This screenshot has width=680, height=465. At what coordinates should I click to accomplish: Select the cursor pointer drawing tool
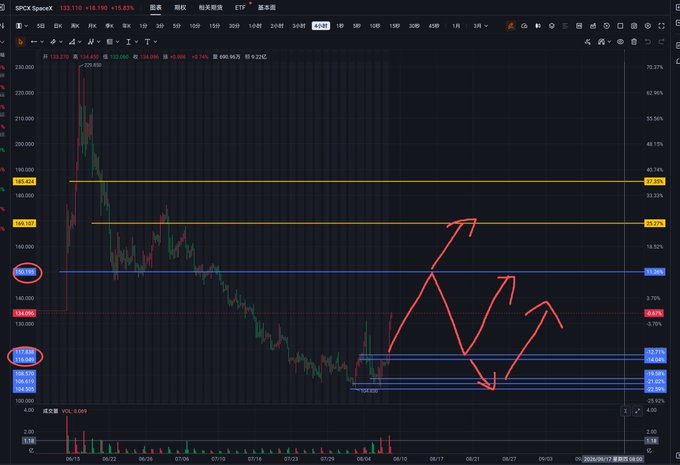20,42
